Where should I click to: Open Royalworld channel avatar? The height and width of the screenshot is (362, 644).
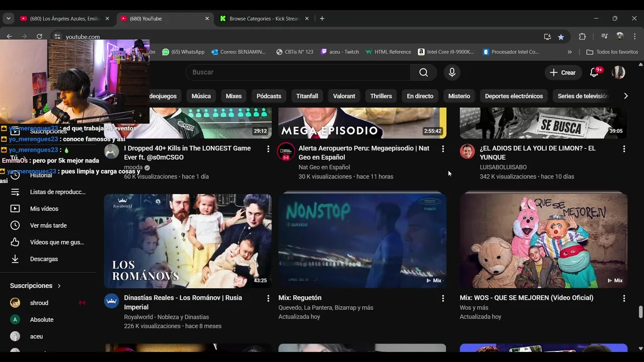pos(112,301)
